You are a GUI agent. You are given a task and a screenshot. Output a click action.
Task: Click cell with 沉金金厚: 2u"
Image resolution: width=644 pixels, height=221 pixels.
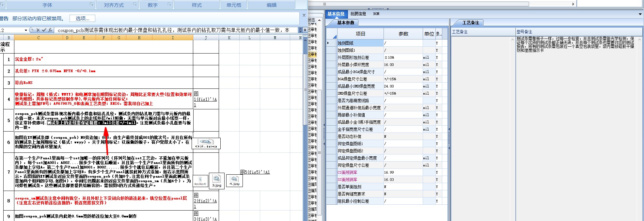(x=103, y=59)
